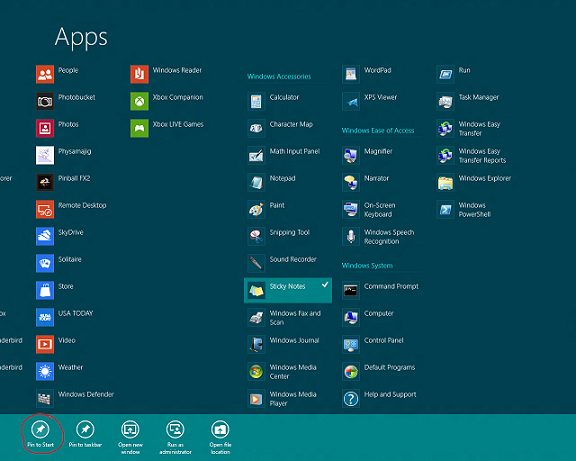Start the Pinball FX2 icon
Viewport: 576px width, 461px height.
(x=45, y=182)
